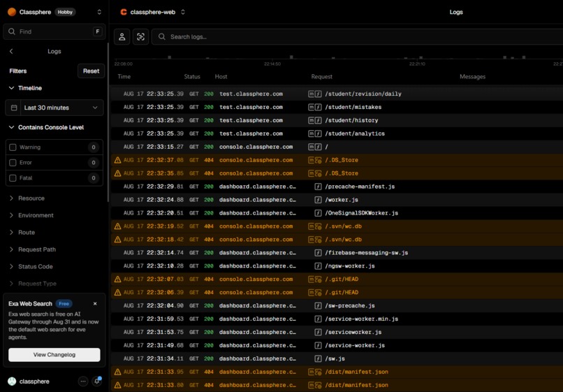Click the timeline bar near 22:14:50

coord(291,57)
